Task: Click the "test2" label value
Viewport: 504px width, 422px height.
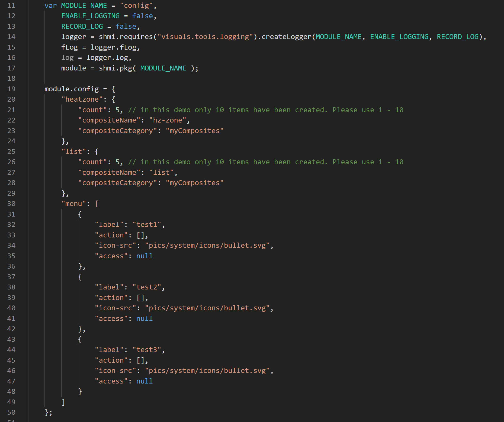Action: coord(147,287)
